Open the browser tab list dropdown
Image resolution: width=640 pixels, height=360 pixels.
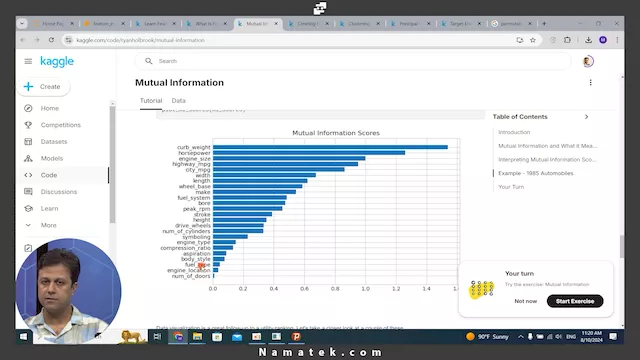pos(22,24)
